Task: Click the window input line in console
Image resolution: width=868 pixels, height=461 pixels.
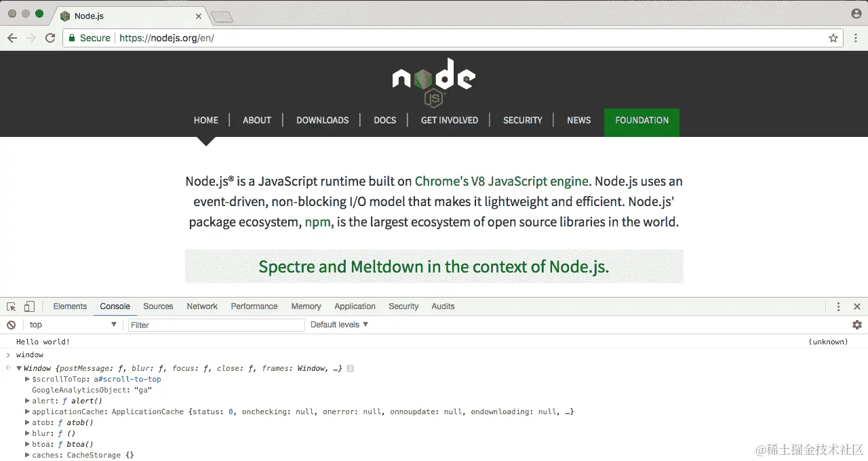Action: 30,355
